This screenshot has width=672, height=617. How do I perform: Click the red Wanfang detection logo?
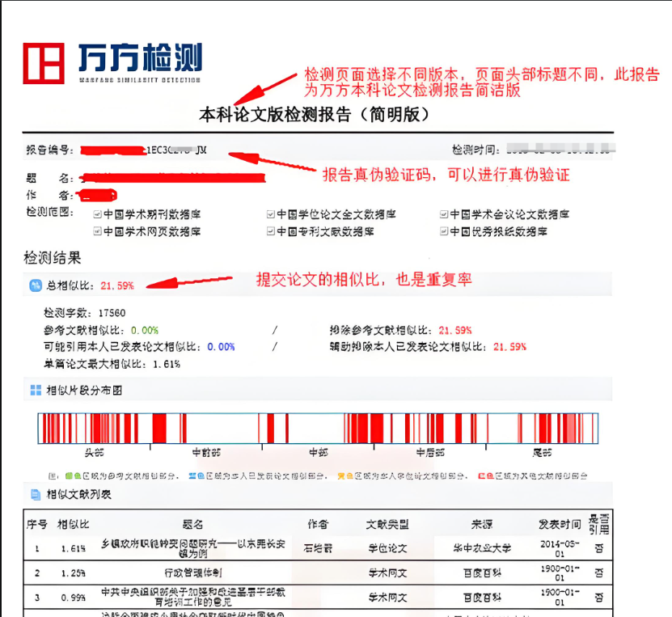pos(44,63)
